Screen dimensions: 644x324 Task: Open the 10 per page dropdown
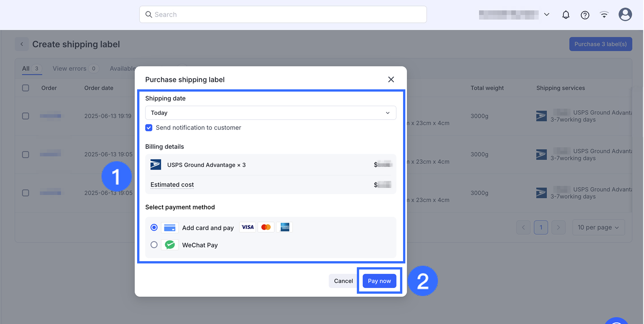pyautogui.click(x=598, y=227)
